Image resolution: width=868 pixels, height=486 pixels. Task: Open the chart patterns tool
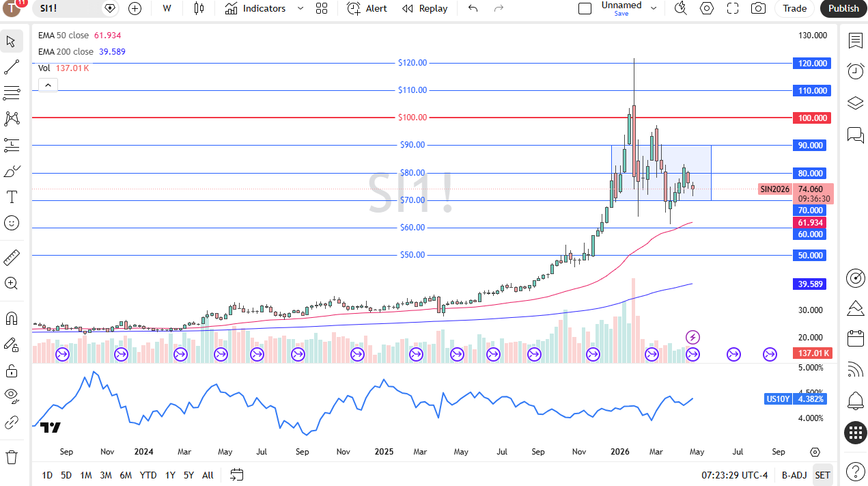tap(11, 119)
